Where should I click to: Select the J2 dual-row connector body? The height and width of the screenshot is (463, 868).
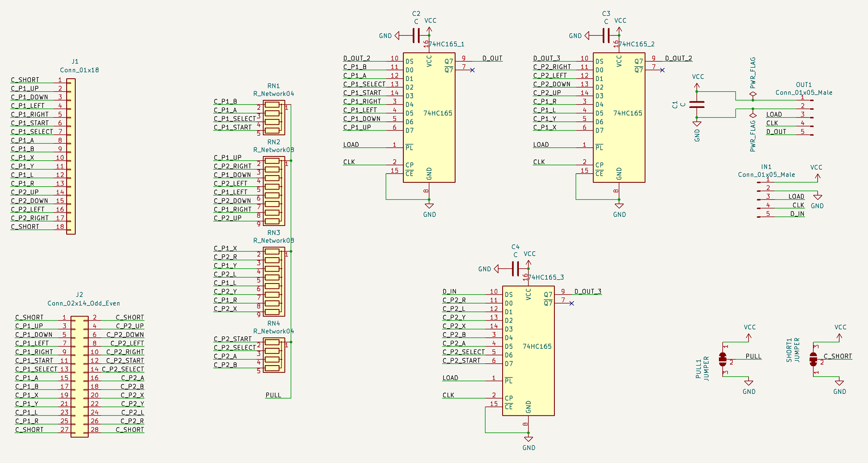[x=80, y=377]
